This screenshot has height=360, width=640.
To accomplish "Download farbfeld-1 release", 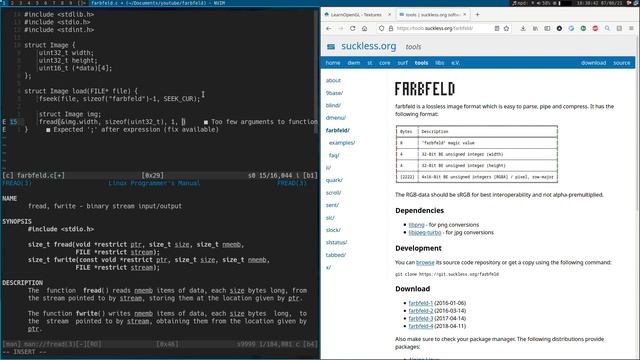I will tap(420, 303).
